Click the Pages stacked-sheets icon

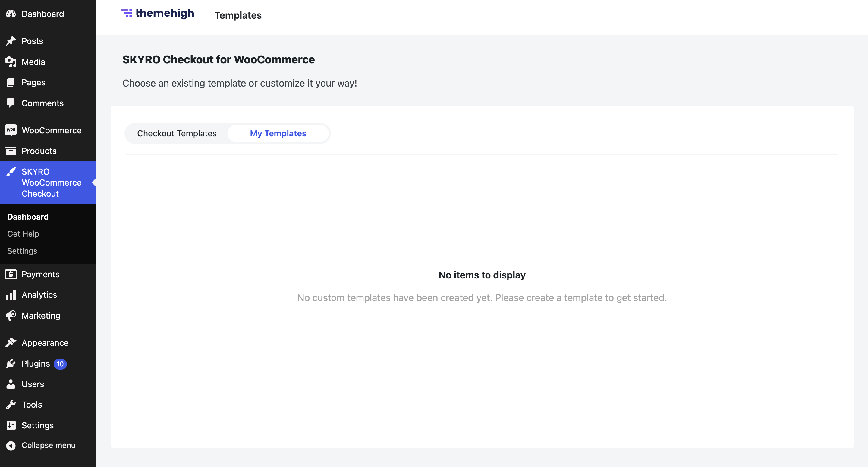click(x=11, y=82)
